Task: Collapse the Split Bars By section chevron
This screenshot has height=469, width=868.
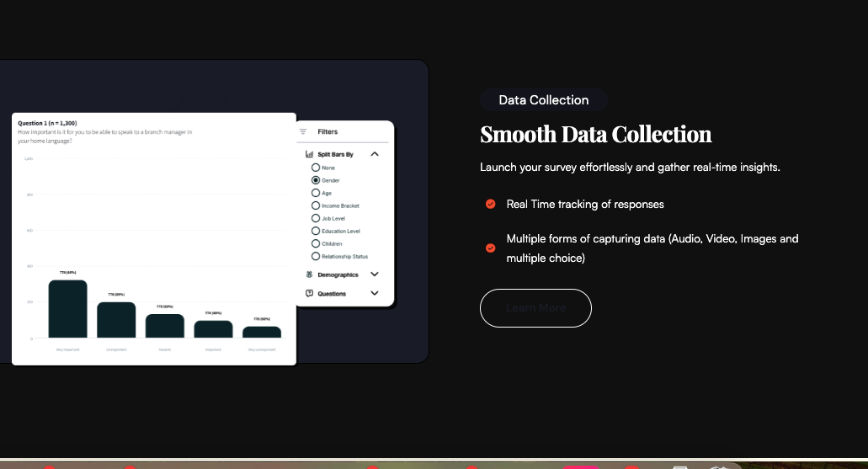Action: (375, 154)
